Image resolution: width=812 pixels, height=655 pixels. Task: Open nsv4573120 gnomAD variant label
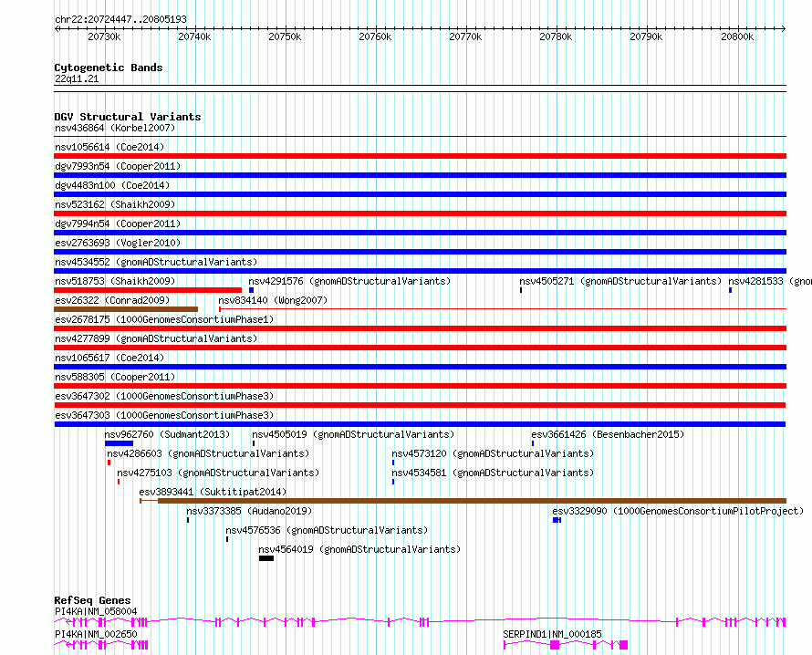pos(493,453)
